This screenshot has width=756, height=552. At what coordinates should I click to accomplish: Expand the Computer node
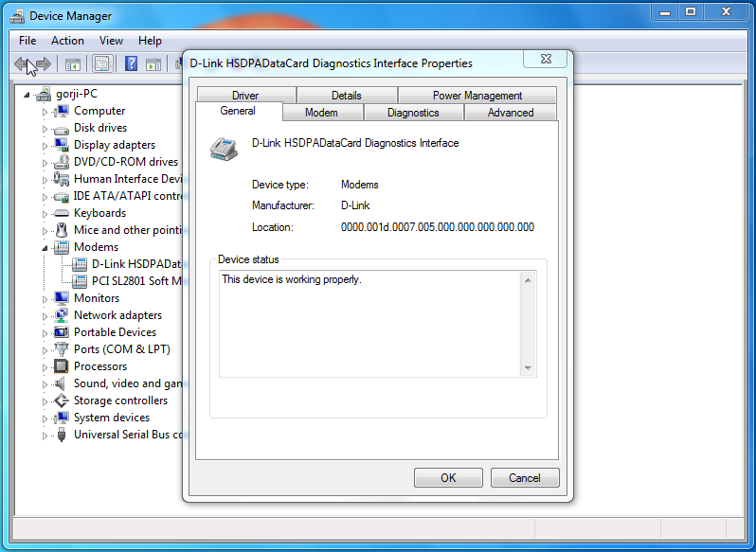[45, 113]
